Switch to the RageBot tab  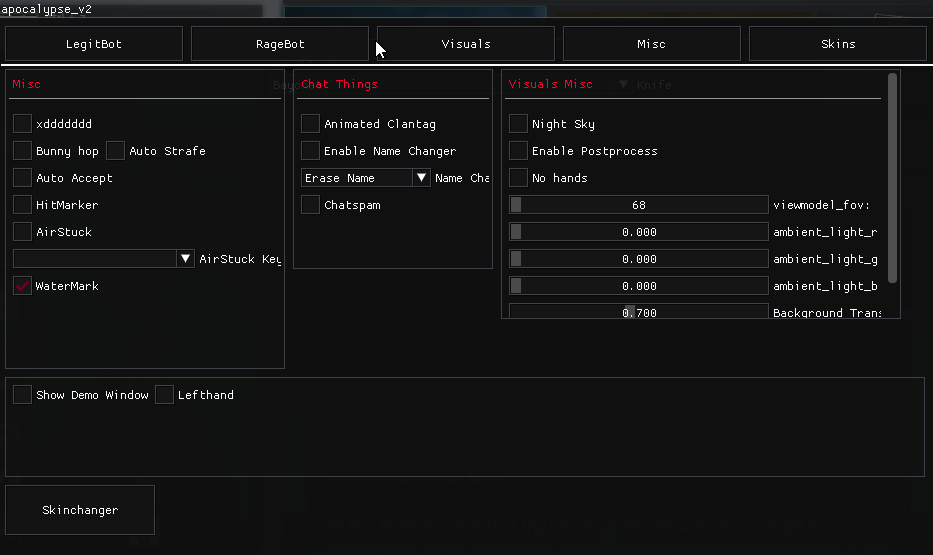(280, 43)
